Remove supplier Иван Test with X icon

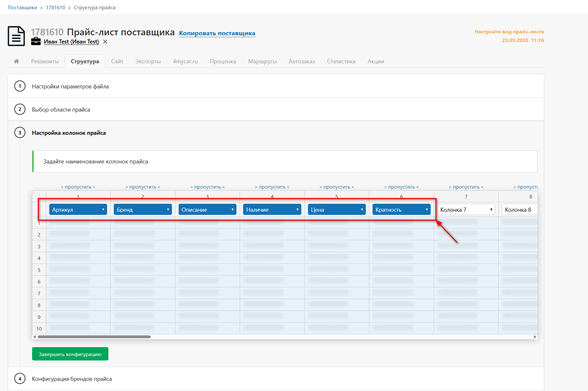tap(105, 42)
